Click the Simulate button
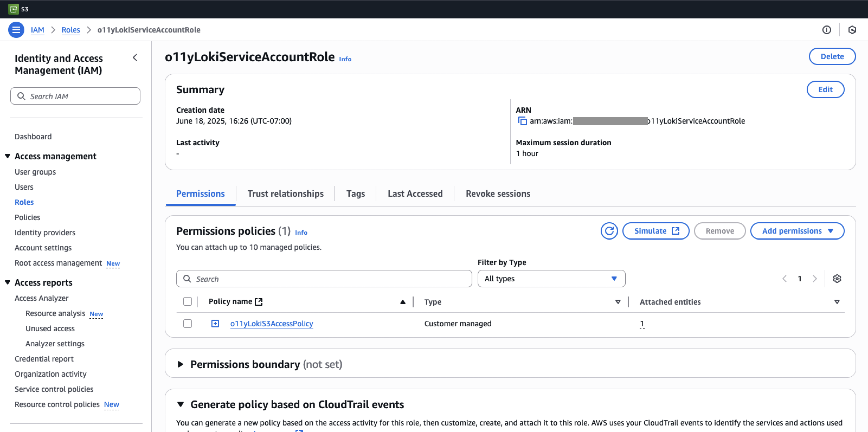The width and height of the screenshot is (868, 432). [x=656, y=231]
